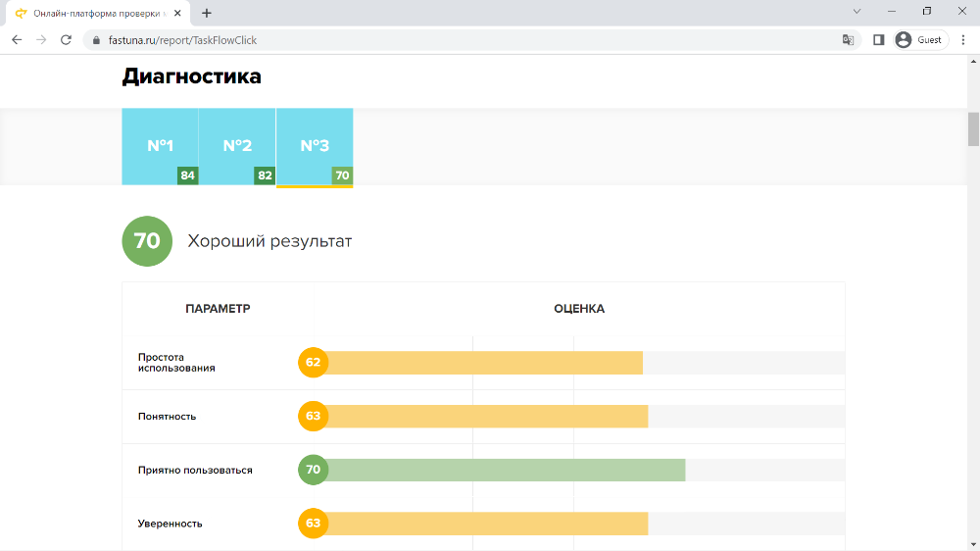Restore down the browser window
This screenshot has height=551, width=980.
tap(927, 11)
